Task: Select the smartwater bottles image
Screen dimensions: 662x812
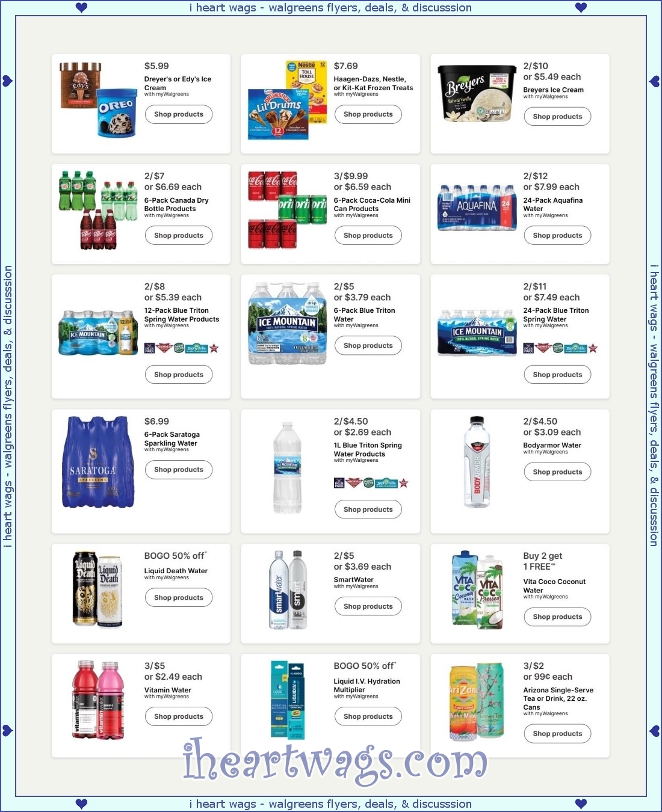Action: (x=288, y=589)
